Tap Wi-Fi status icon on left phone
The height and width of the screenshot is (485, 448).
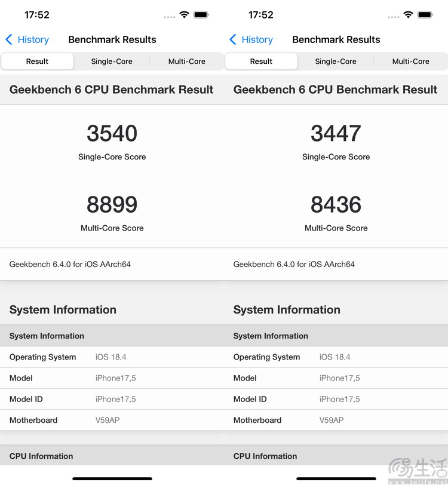184,14
